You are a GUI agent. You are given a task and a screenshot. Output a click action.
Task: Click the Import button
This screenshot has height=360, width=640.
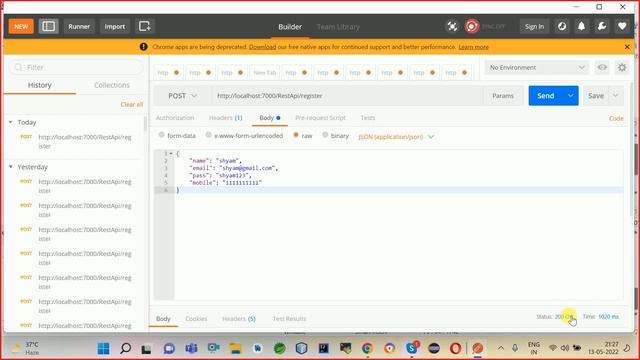(x=115, y=27)
